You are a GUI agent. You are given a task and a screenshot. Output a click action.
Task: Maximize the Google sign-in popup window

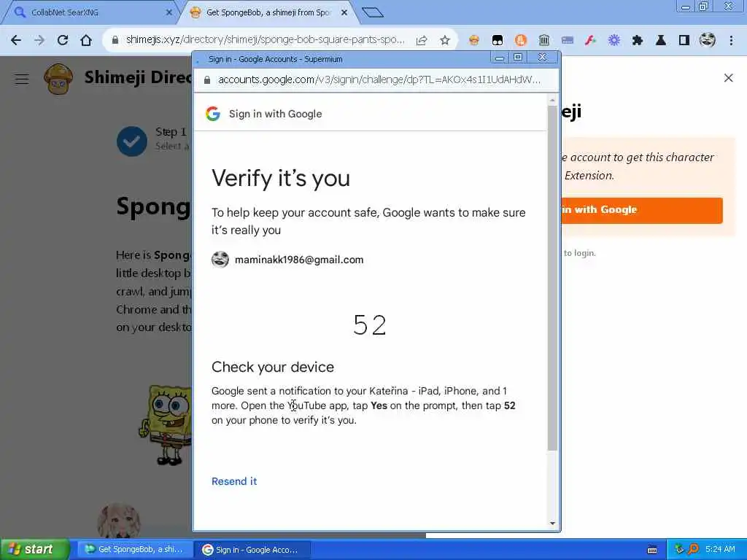[x=518, y=58]
